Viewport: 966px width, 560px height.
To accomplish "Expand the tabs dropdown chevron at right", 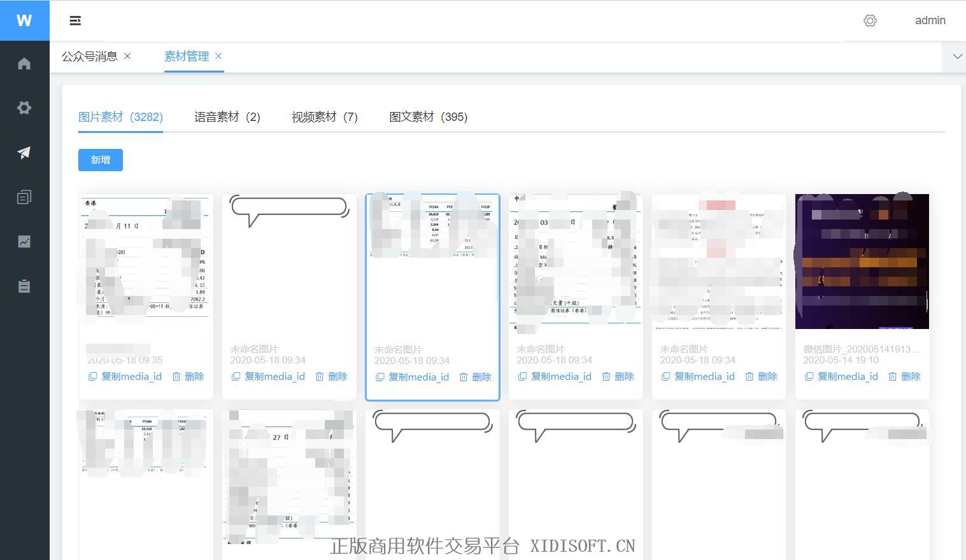I will (957, 57).
